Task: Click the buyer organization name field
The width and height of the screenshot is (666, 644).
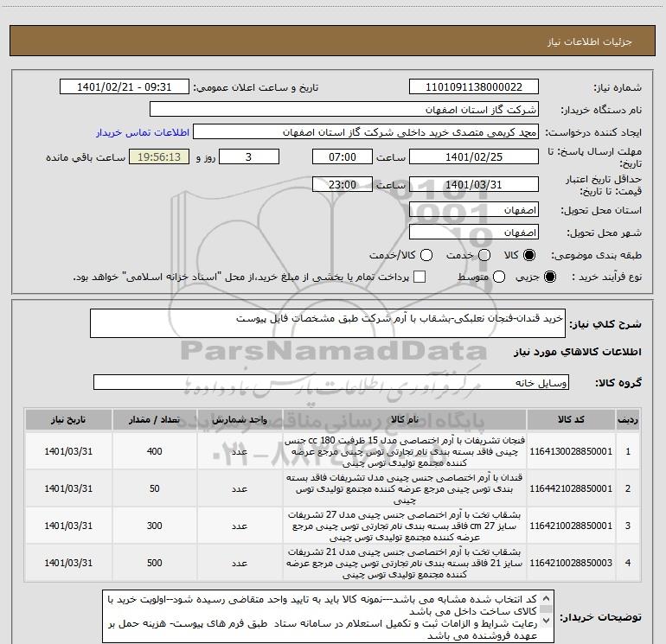Action: pyautogui.click(x=344, y=110)
